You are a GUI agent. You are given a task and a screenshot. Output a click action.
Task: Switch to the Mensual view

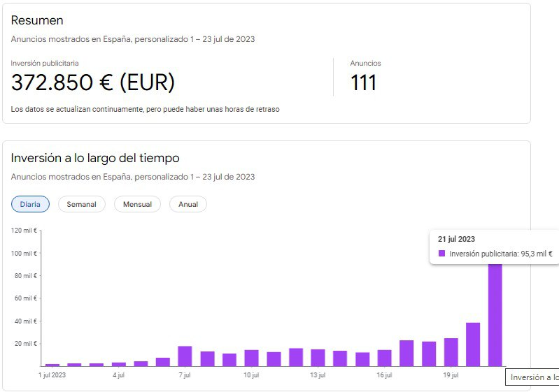[137, 204]
